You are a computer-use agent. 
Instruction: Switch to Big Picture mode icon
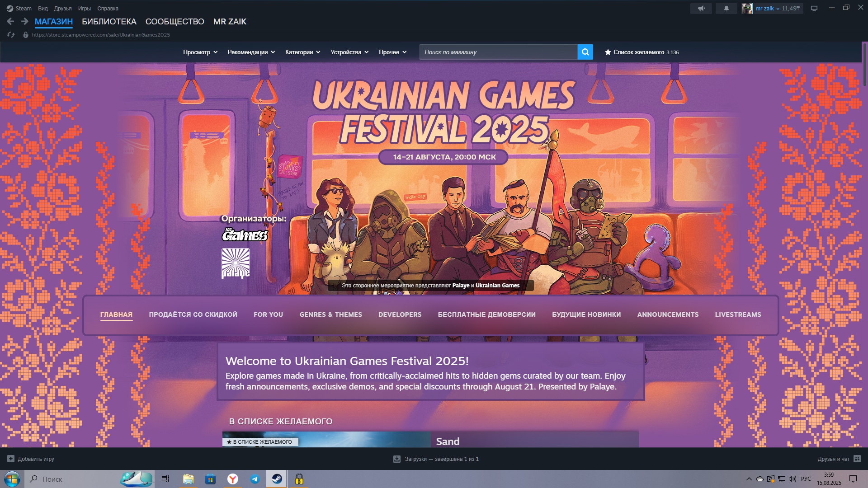tap(814, 9)
